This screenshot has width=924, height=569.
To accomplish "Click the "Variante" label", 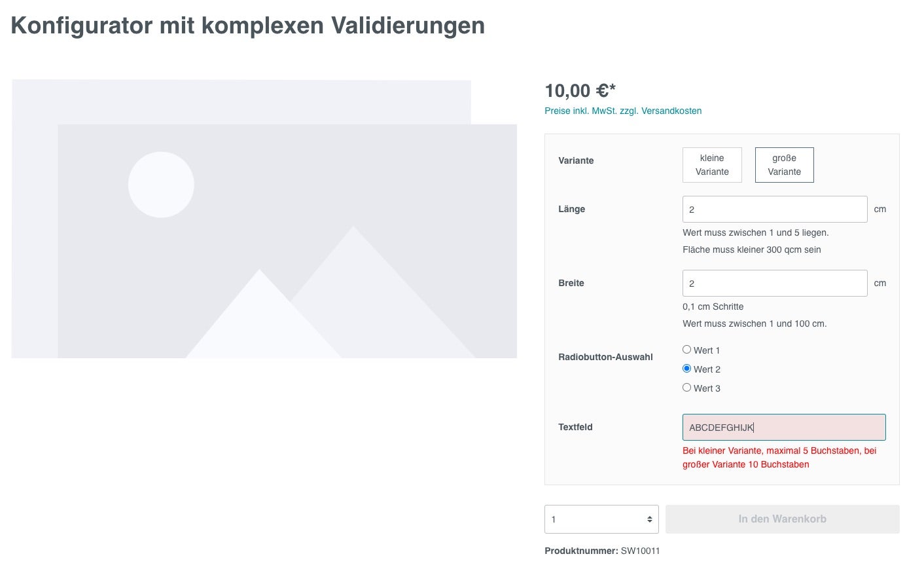I will coord(576,160).
